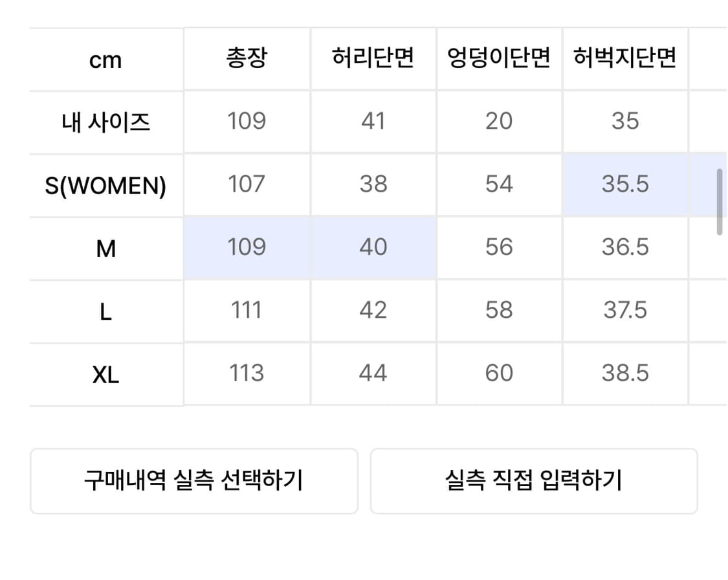Click the 구매내역 실측 선택하기 button

pos(194,480)
